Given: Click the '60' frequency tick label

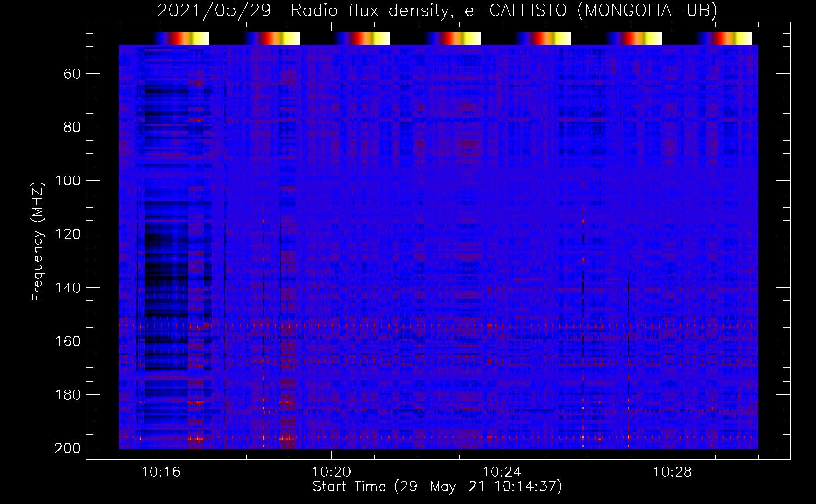Looking at the screenshot, I should point(72,74).
